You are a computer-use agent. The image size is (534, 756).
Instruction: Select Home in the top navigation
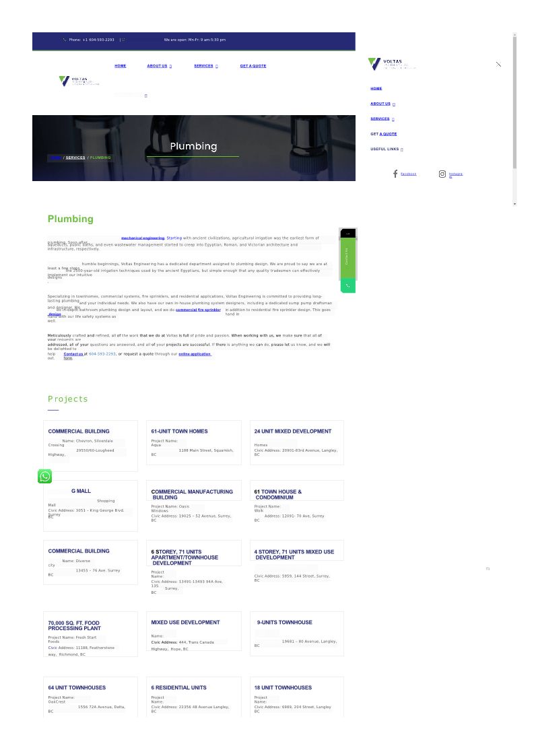pyautogui.click(x=120, y=66)
